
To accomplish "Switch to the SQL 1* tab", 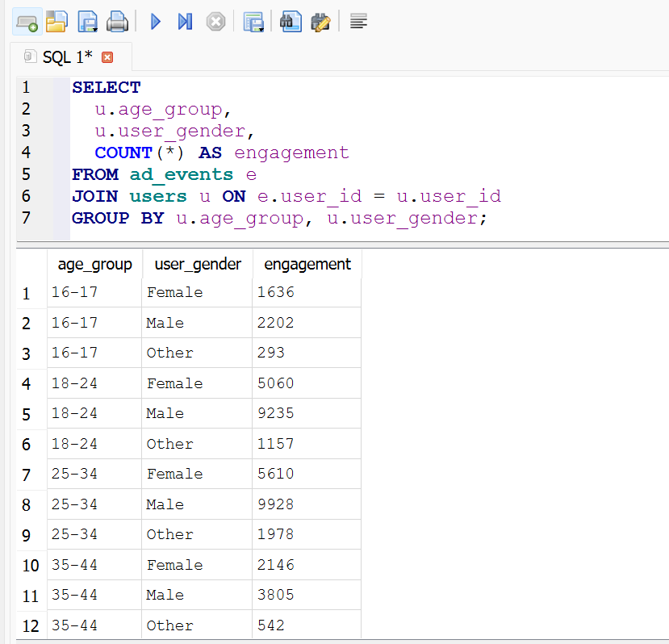I will 66,57.
